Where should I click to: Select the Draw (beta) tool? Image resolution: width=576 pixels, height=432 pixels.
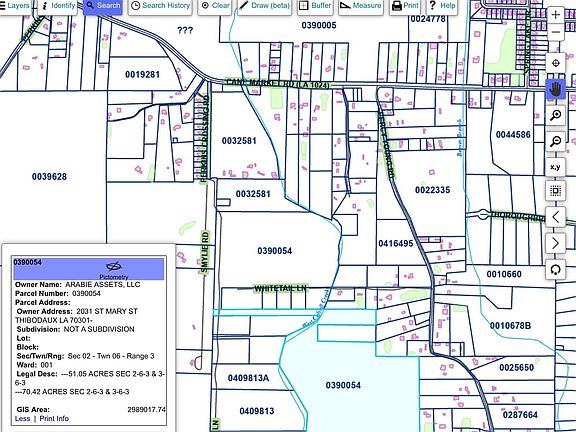point(264,6)
